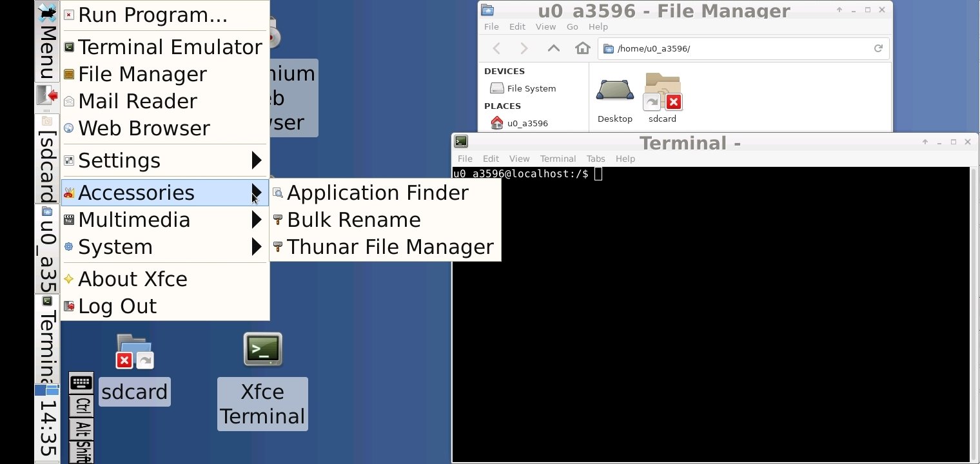
Task: Click the About Xfce star icon
Action: click(69, 279)
